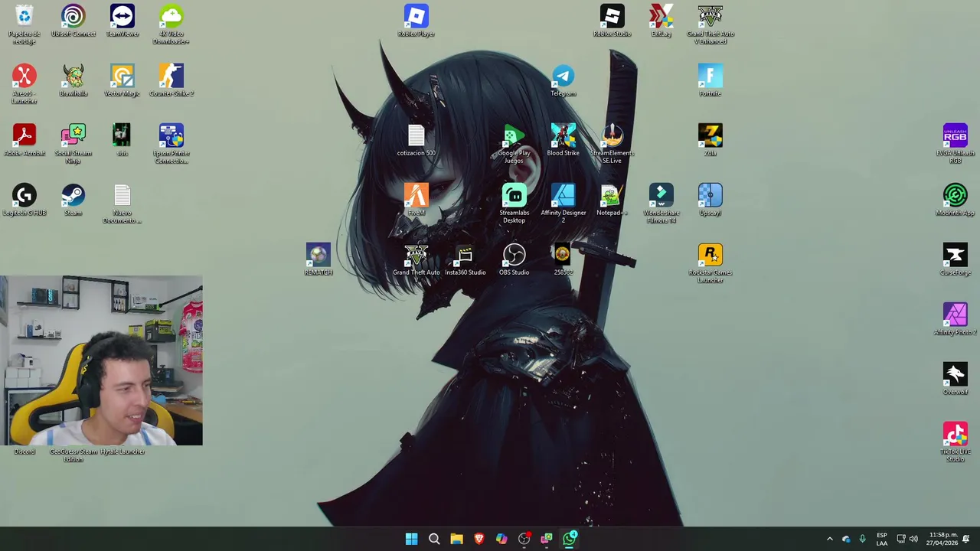Open network and volume quick settings

(x=907, y=539)
